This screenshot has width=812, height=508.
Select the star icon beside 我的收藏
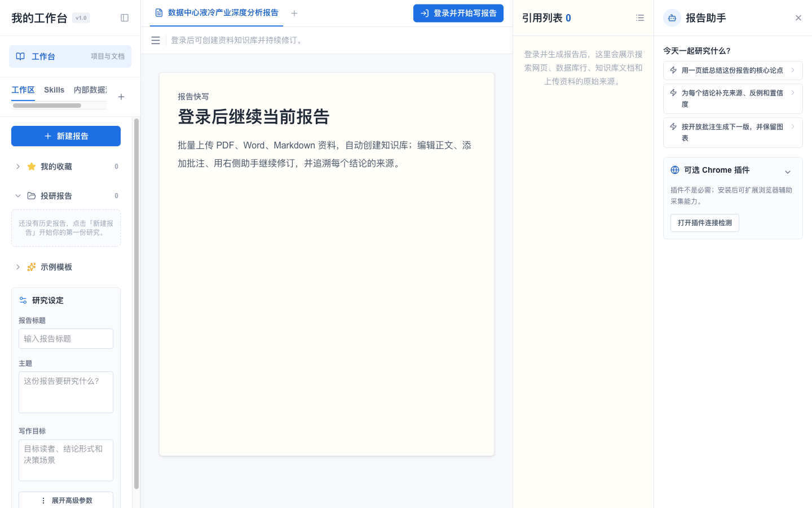point(32,167)
